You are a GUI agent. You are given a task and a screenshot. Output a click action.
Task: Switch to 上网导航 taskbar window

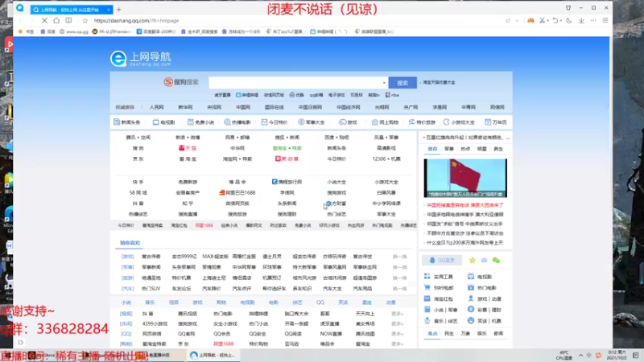[213, 356]
